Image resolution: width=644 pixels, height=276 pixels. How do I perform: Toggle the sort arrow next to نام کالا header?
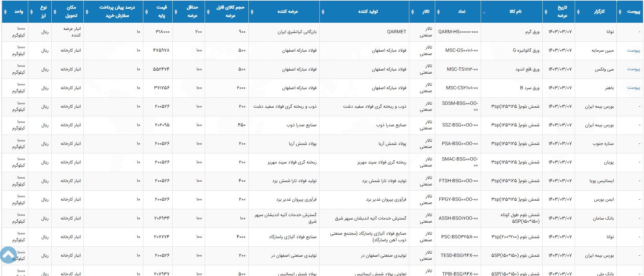tap(484, 13)
